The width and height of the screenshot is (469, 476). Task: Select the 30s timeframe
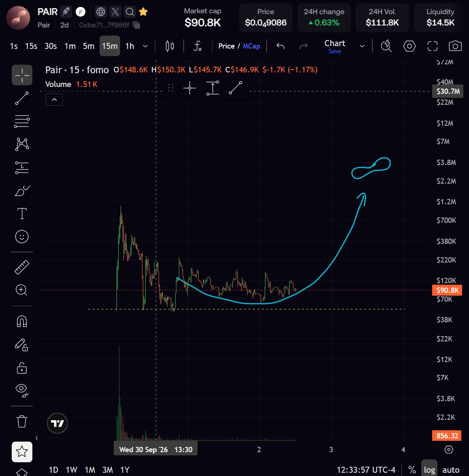pos(51,46)
